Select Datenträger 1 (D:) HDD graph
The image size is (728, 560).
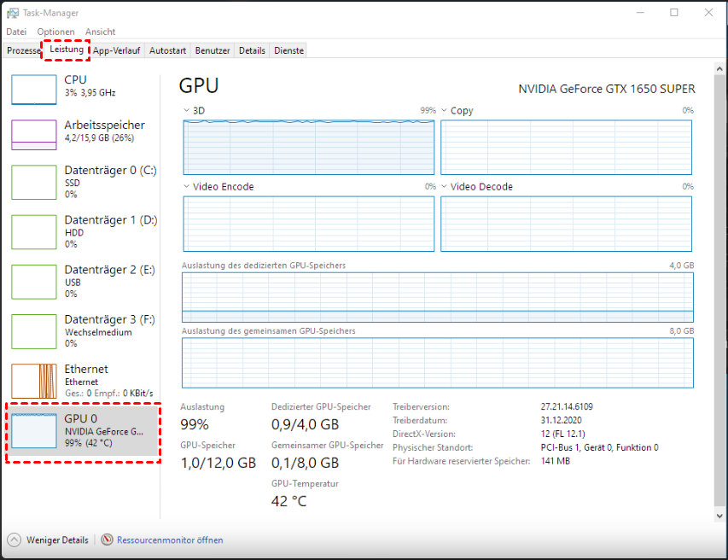tap(33, 231)
